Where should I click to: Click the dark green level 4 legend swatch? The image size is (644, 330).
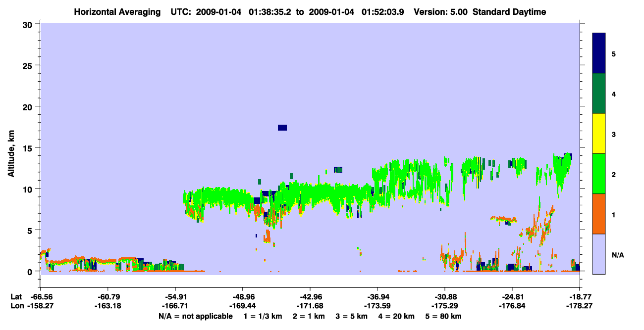pos(599,94)
